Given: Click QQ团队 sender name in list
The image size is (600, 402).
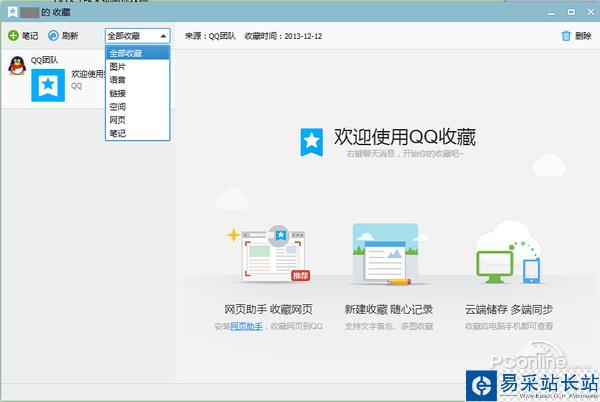Looking at the screenshot, I should [44, 60].
